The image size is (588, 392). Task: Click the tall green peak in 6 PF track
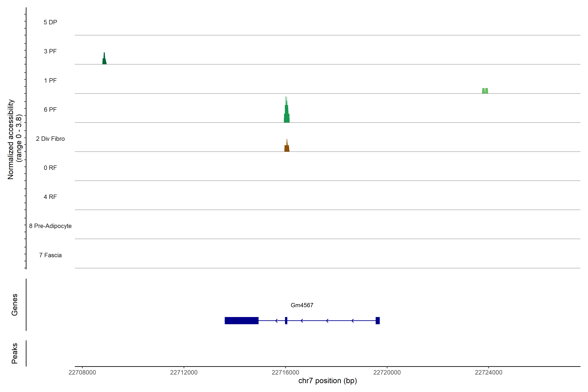[x=286, y=114]
